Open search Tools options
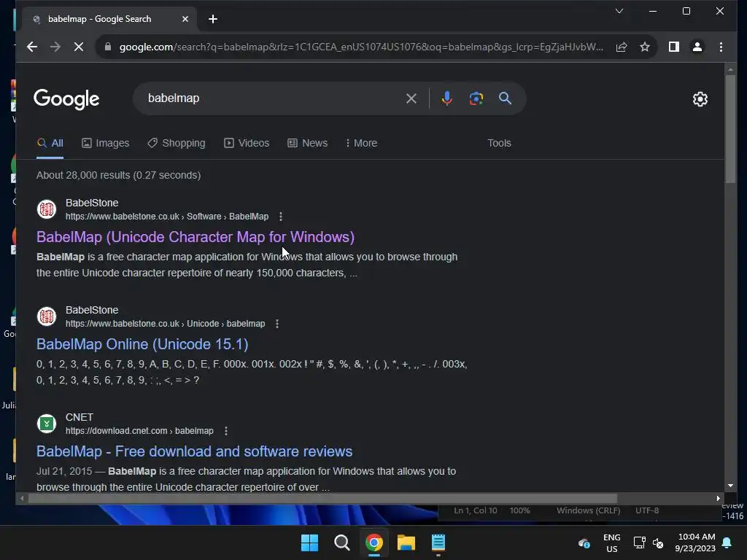747x560 pixels. tap(499, 144)
